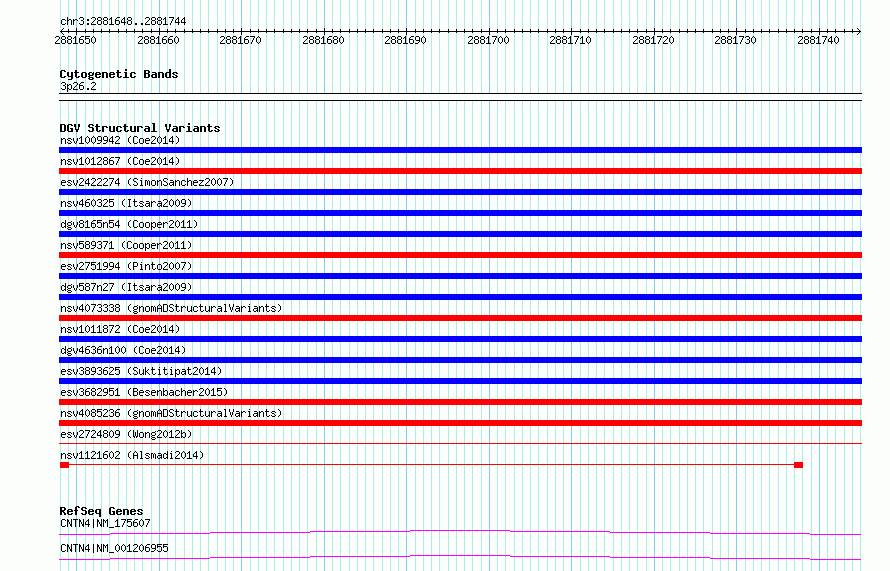The image size is (890, 571).
Task: Open the CNTN4|NM_001206955 gene label
Action: tap(114, 548)
